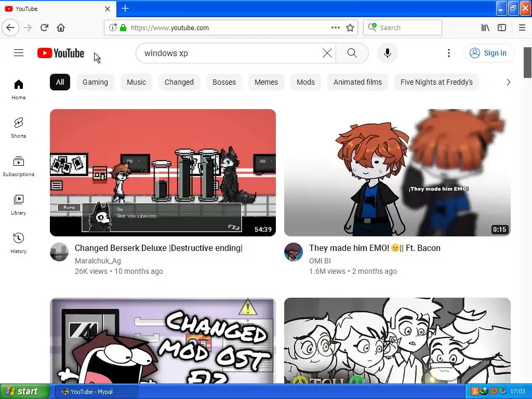532x399 pixels.
Task: Select the Changed filter chip
Action: 179,82
